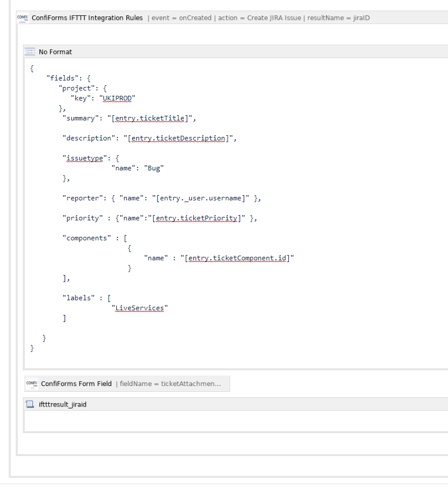Click the [entry._user.username] reporter value
448x493 pixels.
click(x=200, y=198)
